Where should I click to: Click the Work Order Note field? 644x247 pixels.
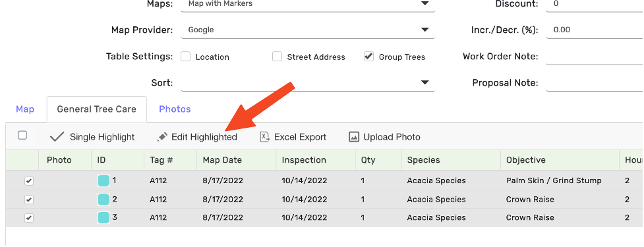[595, 56]
